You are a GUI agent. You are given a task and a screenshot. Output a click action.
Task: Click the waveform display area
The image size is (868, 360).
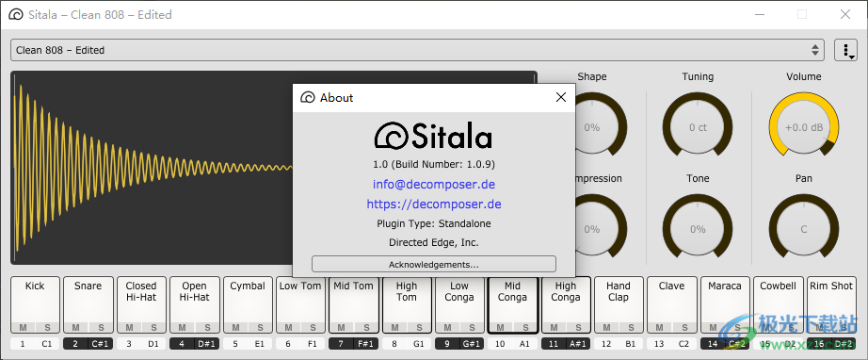tap(152, 167)
